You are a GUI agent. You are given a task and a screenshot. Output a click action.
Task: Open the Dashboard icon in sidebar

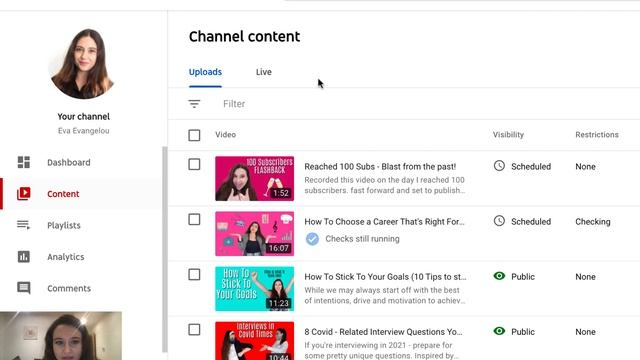pos(24,162)
